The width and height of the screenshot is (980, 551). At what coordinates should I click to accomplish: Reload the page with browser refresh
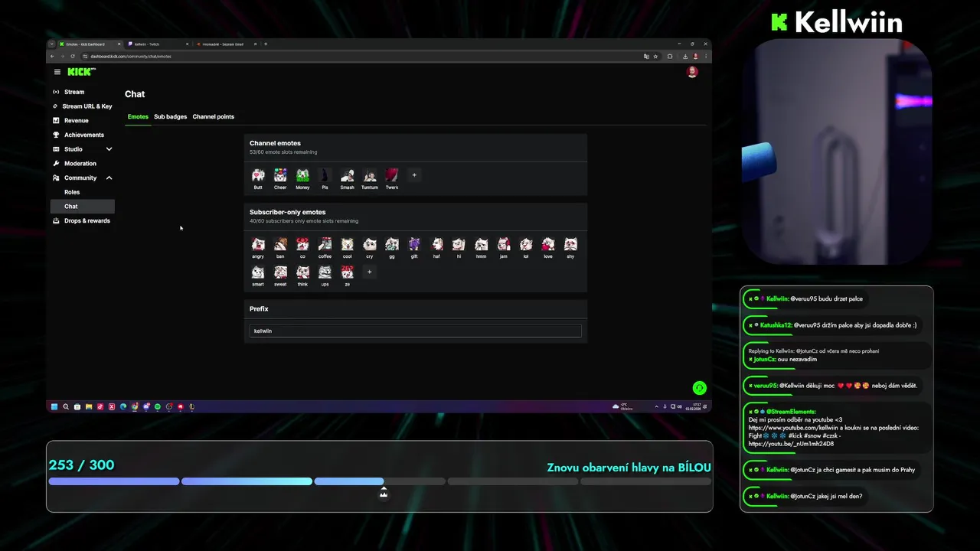pyautogui.click(x=74, y=56)
